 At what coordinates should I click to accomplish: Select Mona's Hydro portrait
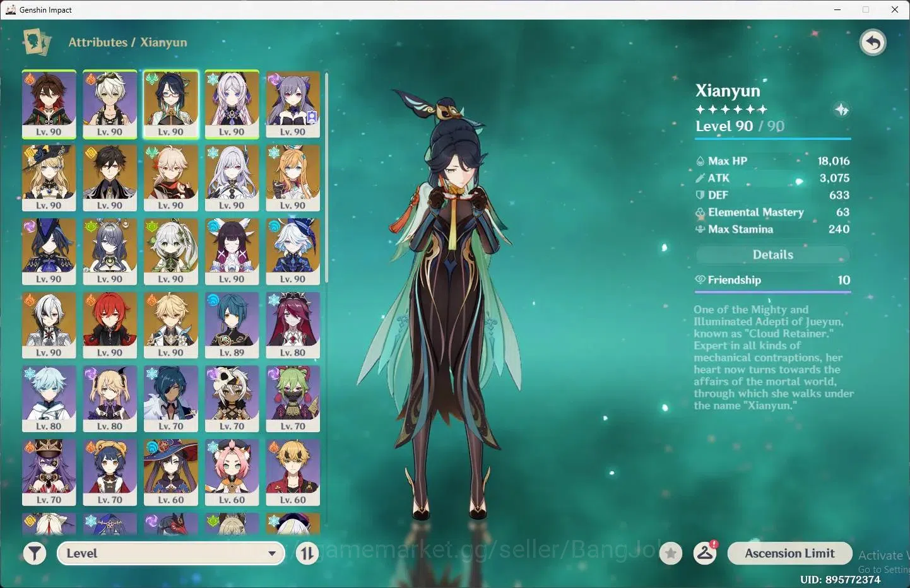coord(171,473)
